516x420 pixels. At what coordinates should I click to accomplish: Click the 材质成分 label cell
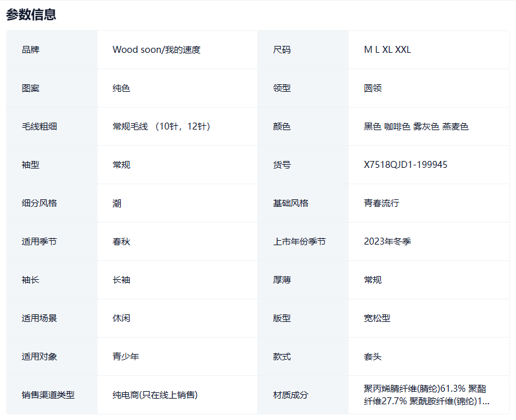[x=291, y=395]
